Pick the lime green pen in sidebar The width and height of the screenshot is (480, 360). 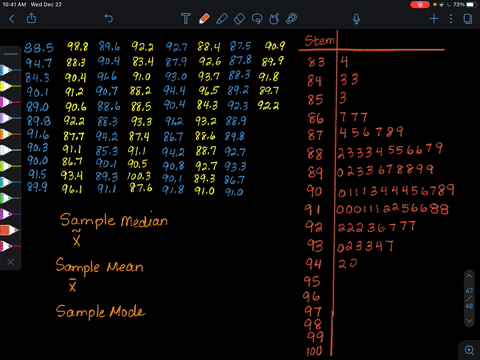coord(10,166)
